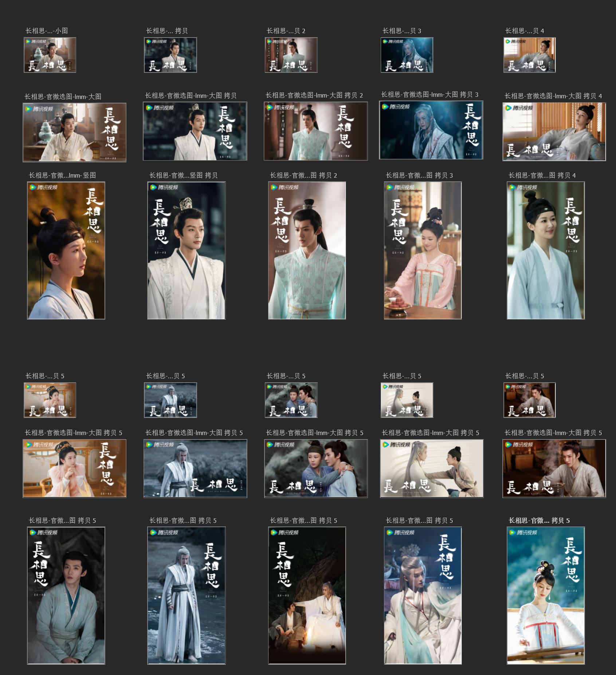Viewport: 616px width, 675px height.
Task: Pick the label '长相思-官微...图 拷贝 2'
Action: click(x=303, y=175)
